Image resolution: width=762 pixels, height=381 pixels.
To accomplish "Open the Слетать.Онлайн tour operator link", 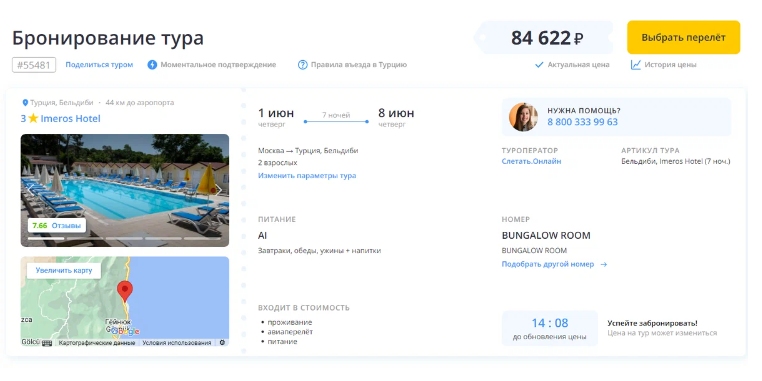I will pyautogui.click(x=531, y=161).
